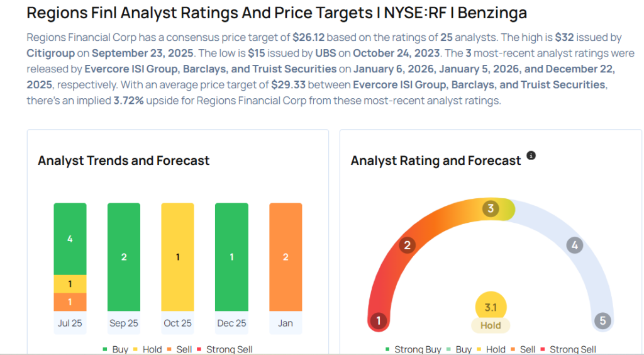Click the orange Jan bar
644x355 pixels.
click(286, 257)
